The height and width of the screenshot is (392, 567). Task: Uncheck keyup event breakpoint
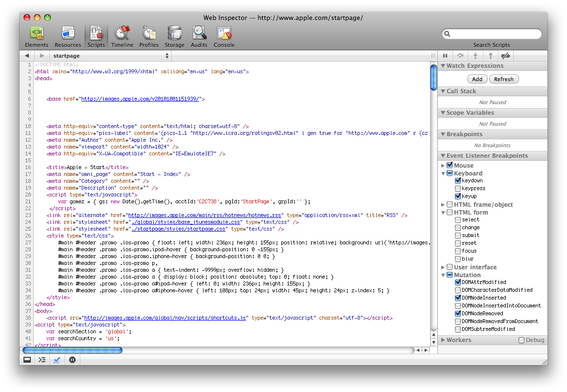pos(458,196)
